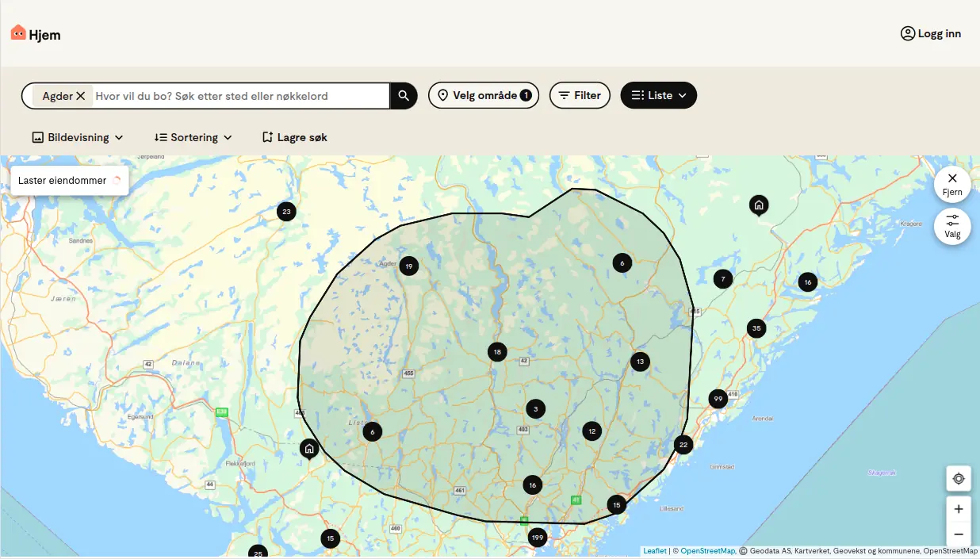The width and height of the screenshot is (980, 559).
Task: Click the geolocation crosshair icon on map
Action: [x=959, y=478]
